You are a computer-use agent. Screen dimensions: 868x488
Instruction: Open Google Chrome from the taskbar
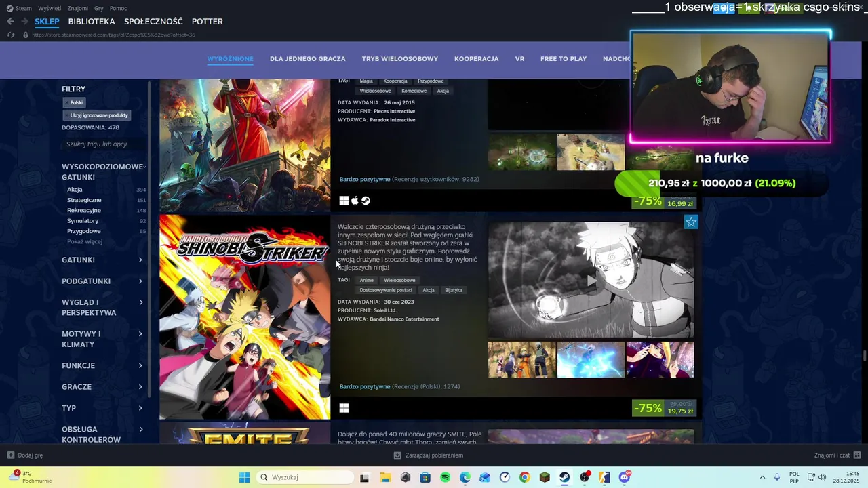[x=525, y=477]
